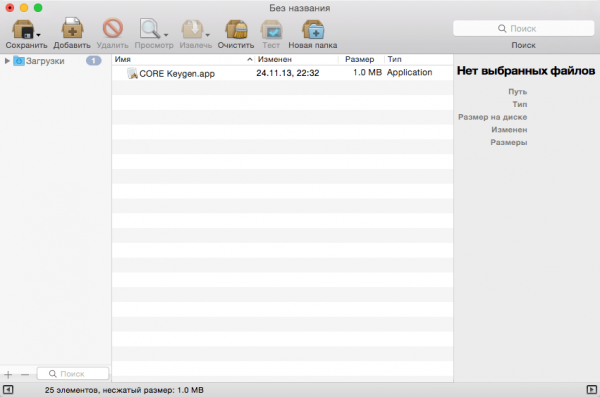Run the archive Тест icon
Image resolution: width=600 pixels, height=397 pixels.
[271, 29]
